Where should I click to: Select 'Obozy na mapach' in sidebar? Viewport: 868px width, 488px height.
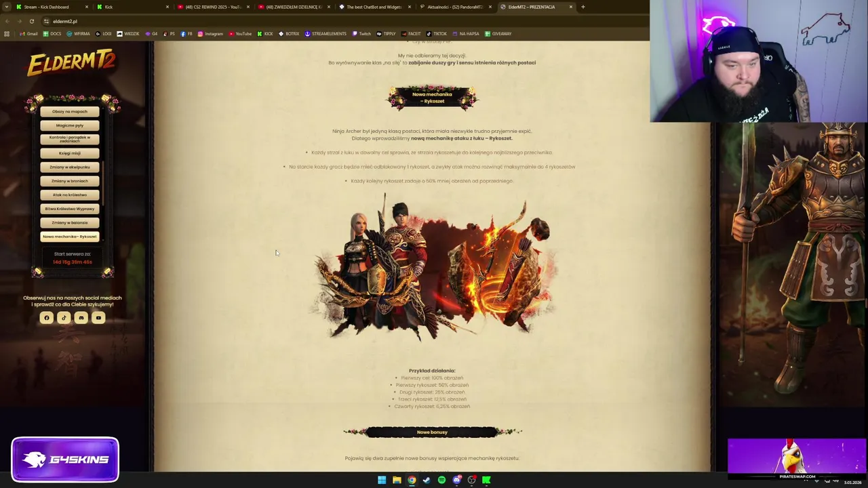70,111
